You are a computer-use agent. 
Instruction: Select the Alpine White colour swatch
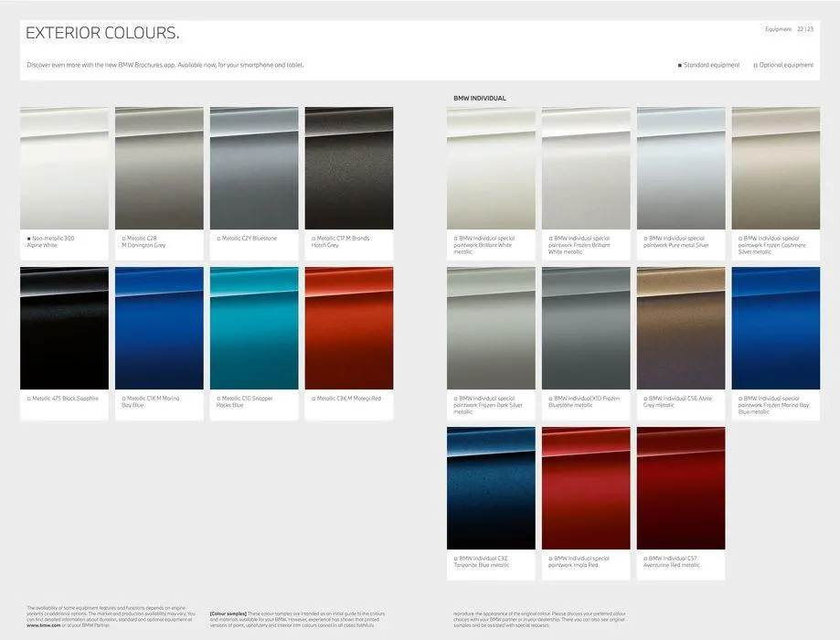(x=64, y=168)
